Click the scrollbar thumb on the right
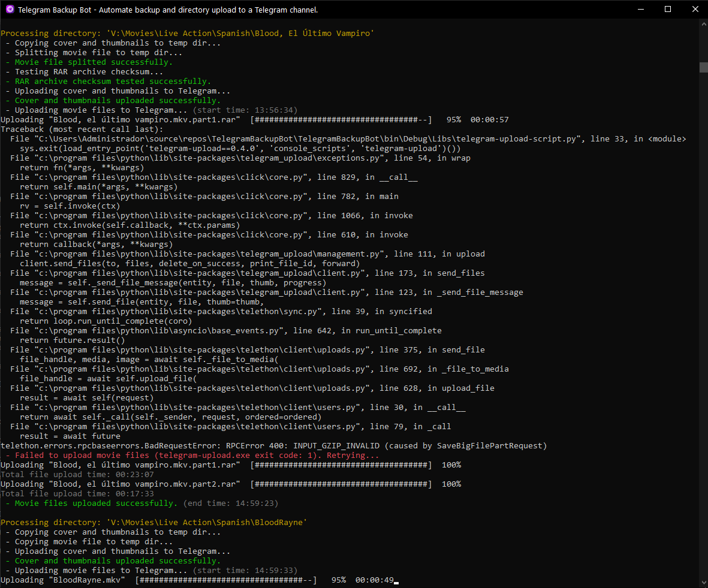This screenshot has height=588, width=708. [x=703, y=67]
